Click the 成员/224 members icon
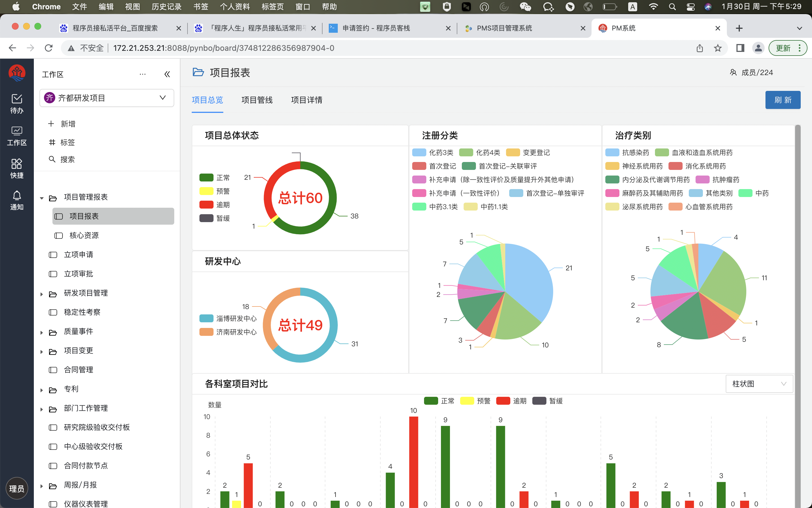 (x=734, y=73)
